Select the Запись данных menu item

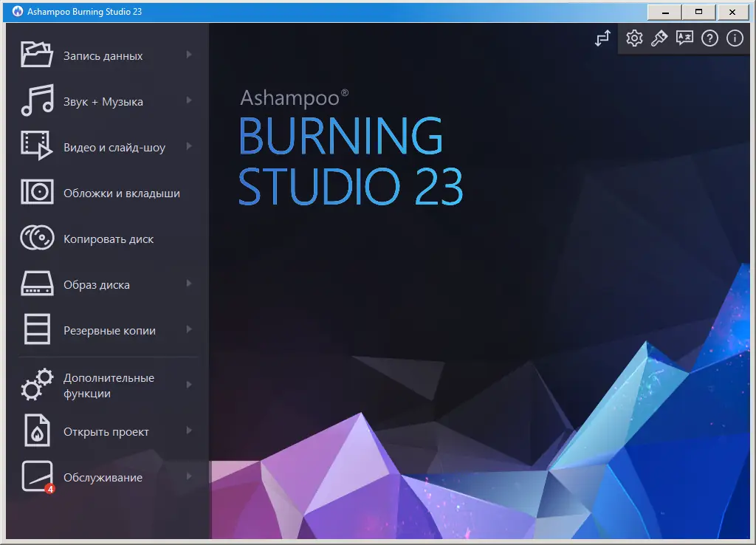[x=107, y=55]
